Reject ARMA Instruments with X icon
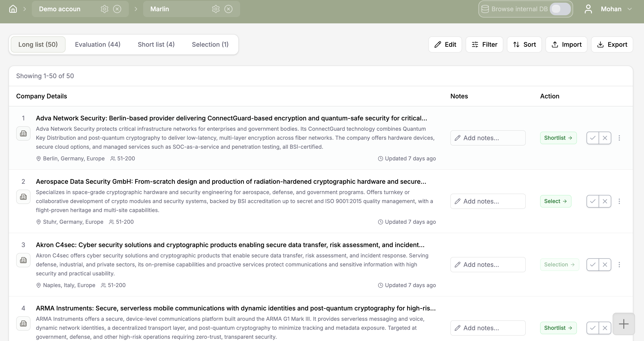 [x=605, y=328]
